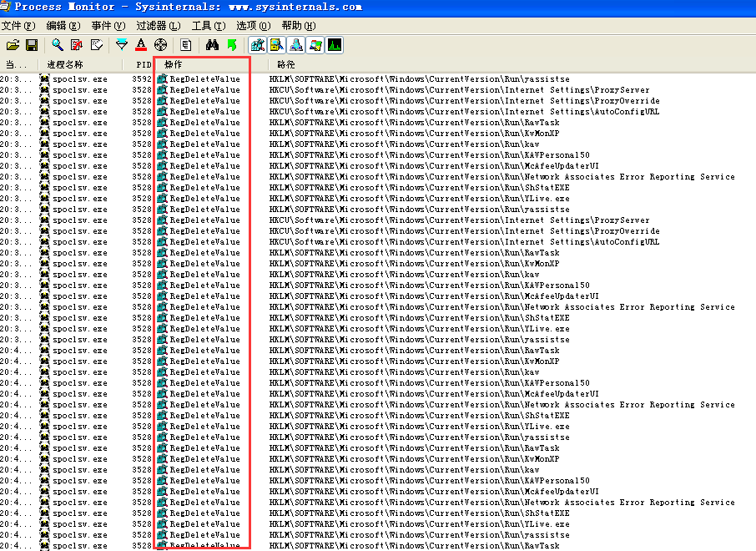756x551 pixels.
Task: Open the Process Tree icon
Action: point(186,44)
